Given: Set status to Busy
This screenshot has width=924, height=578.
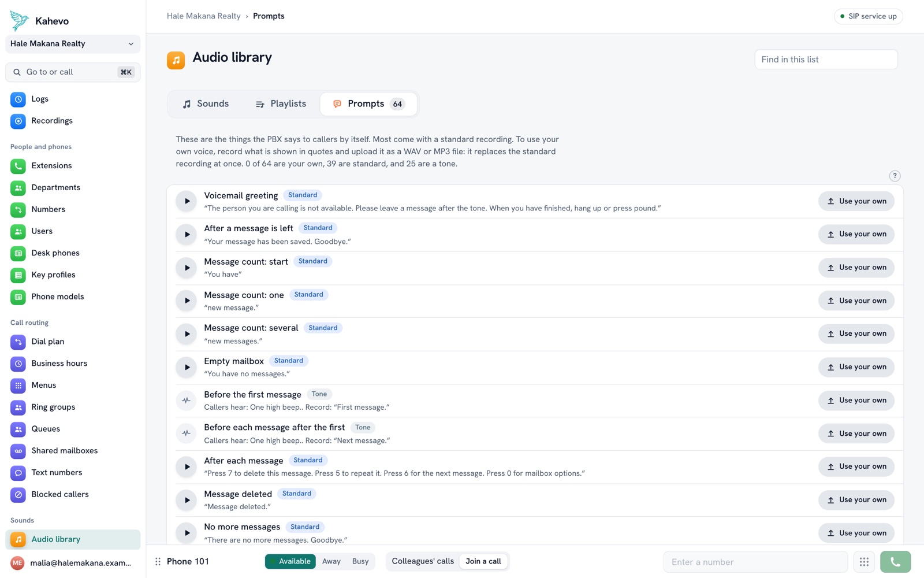Looking at the screenshot, I should pos(360,561).
